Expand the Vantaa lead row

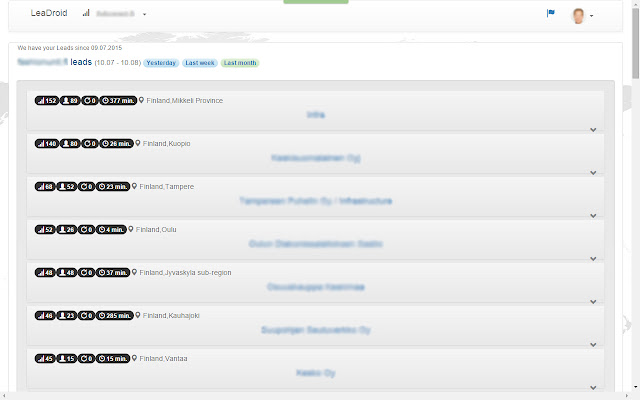(x=593, y=387)
